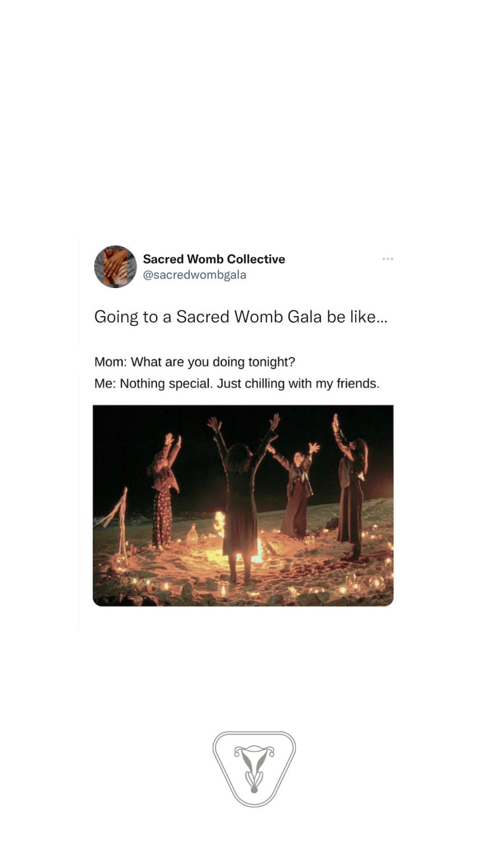Open the @sacredwombgala handle link
The image size is (488, 868).
coord(194,275)
